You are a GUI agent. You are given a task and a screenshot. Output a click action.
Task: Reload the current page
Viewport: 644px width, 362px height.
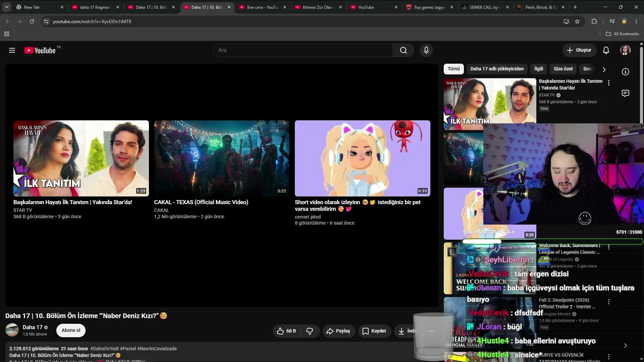32,22
